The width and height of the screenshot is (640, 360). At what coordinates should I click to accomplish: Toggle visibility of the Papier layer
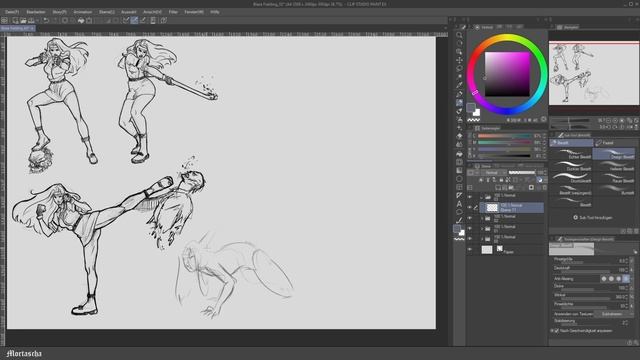click(470, 249)
